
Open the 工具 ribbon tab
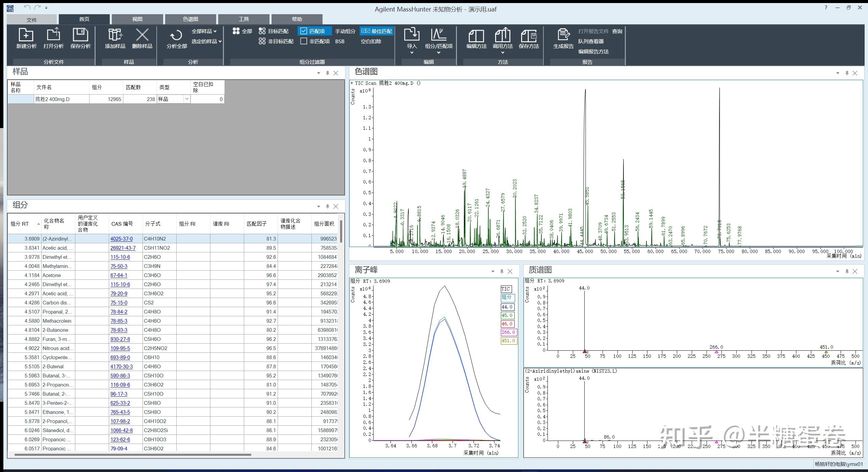pos(244,19)
